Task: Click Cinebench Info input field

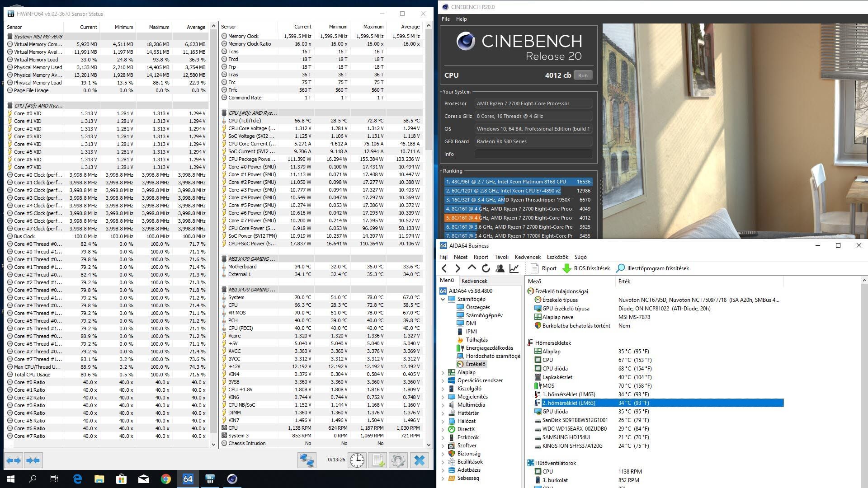Action: 533,154
